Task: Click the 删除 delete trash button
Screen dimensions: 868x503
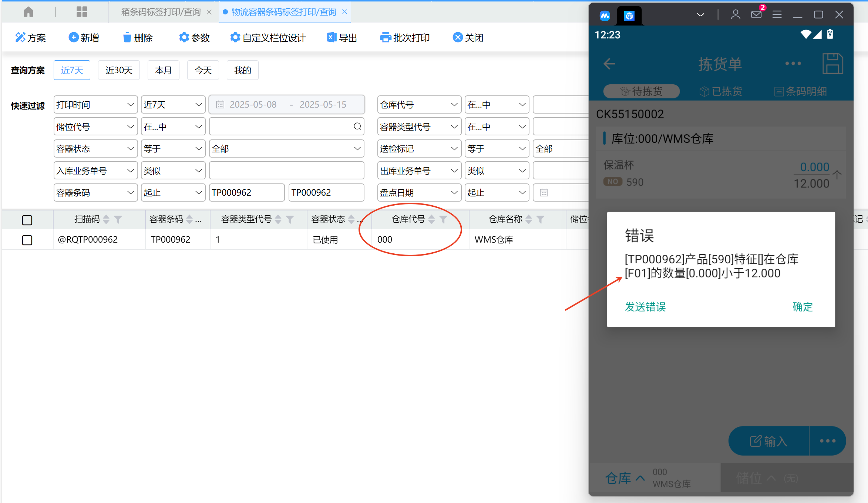Action: tap(138, 37)
